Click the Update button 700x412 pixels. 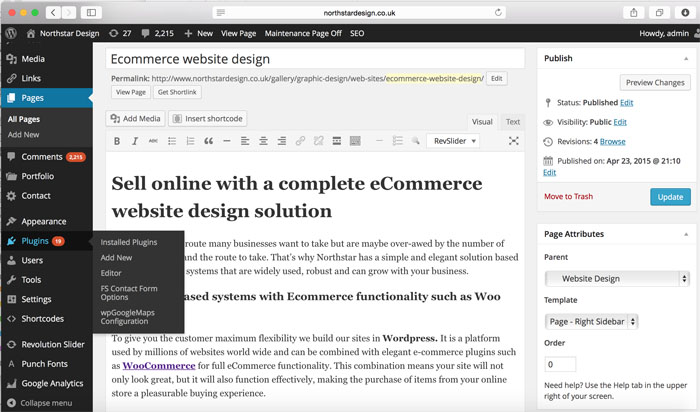(x=670, y=197)
